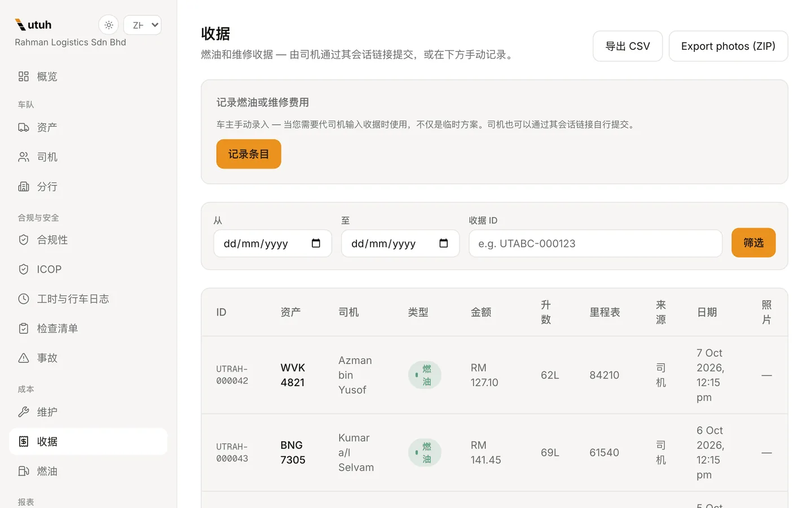Image resolution: width=812 pixels, height=508 pixels.
Task: Click the 维护 wrench icon
Action: [x=24, y=412]
